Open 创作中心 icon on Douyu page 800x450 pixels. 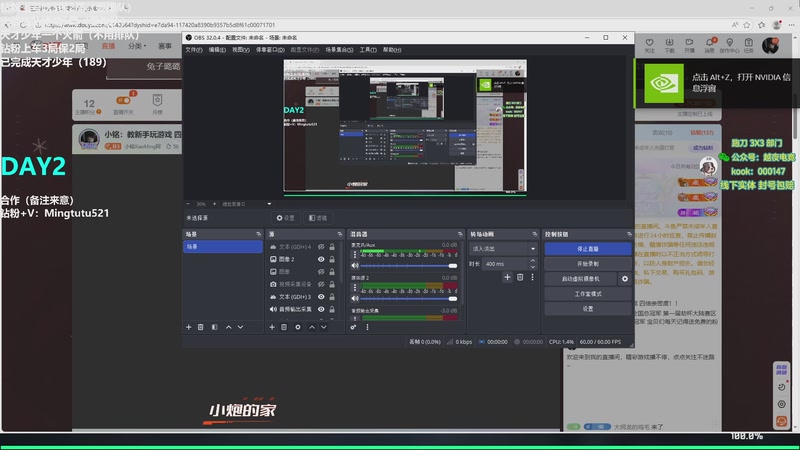tap(730, 42)
